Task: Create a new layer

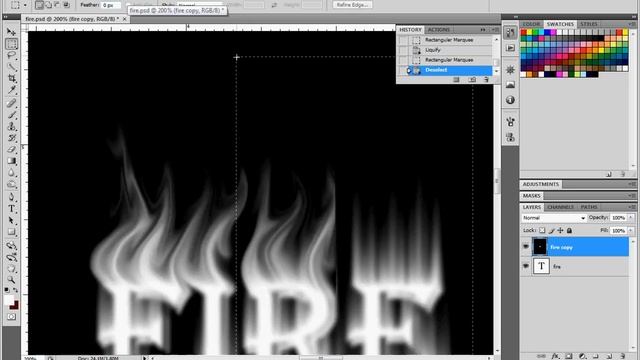Action: (x=609, y=356)
